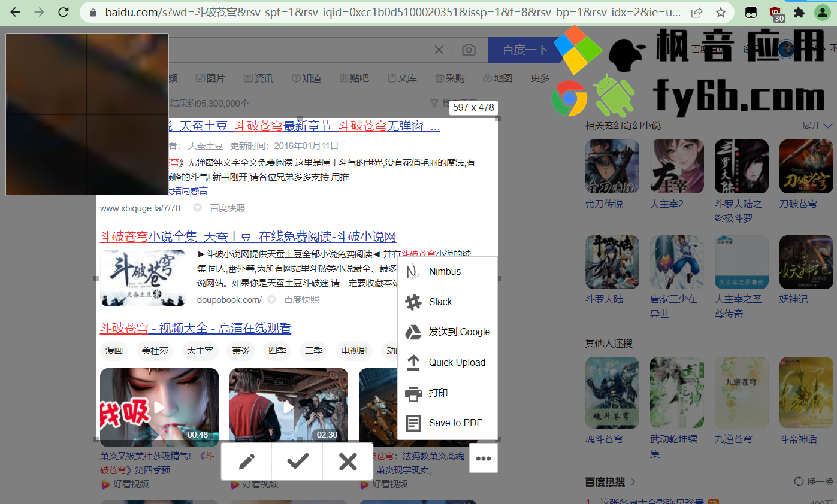Click the 漫画 filter chip
Image resolution: width=837 pixels, height=504 pixels.
(114, 350)
